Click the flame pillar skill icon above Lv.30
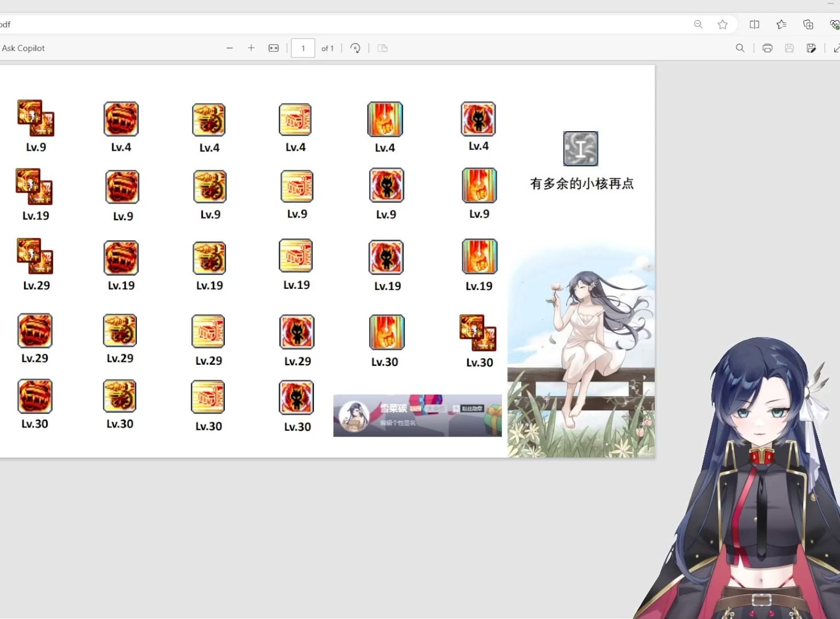 (x=387, y=332)
